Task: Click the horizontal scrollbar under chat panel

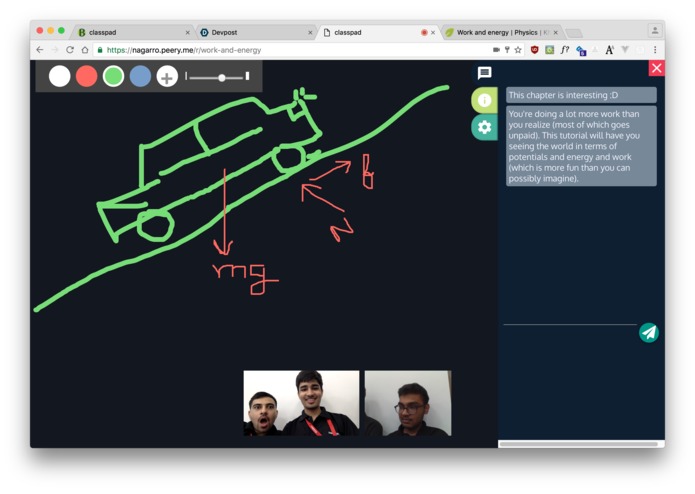Action: pyautogui.click(x=578, y=443)
